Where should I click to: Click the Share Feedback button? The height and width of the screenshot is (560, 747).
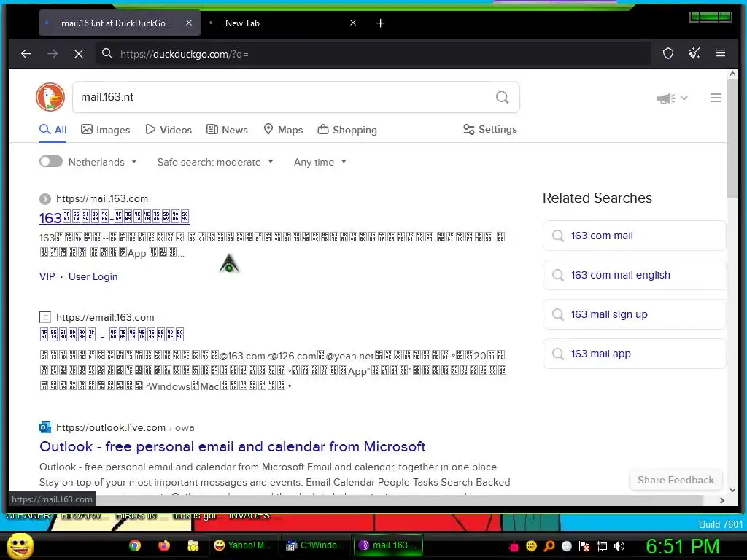pos(676,480)
